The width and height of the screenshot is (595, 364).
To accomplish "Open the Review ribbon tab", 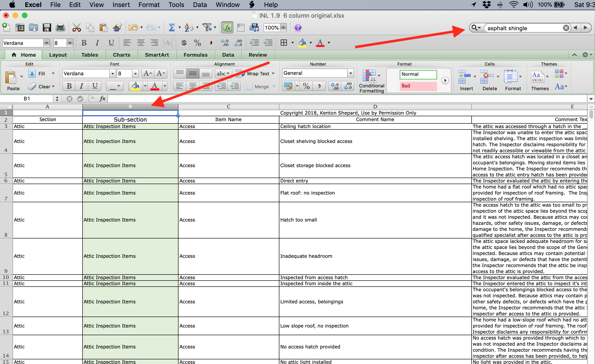I will [x=258, y=55].
